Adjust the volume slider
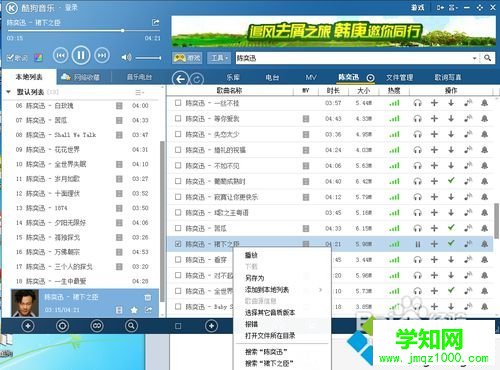 click(149, 58)
